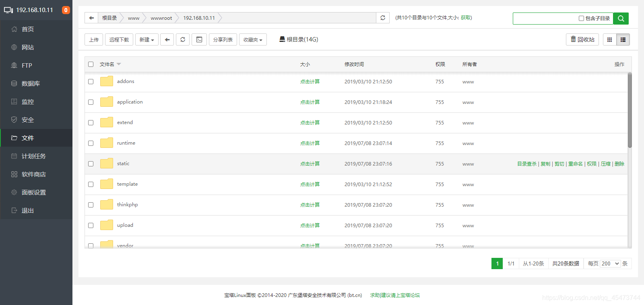Click 压缩 for static folder
The width and height of the screenshot is (644, 305).
tap(606, 164)
